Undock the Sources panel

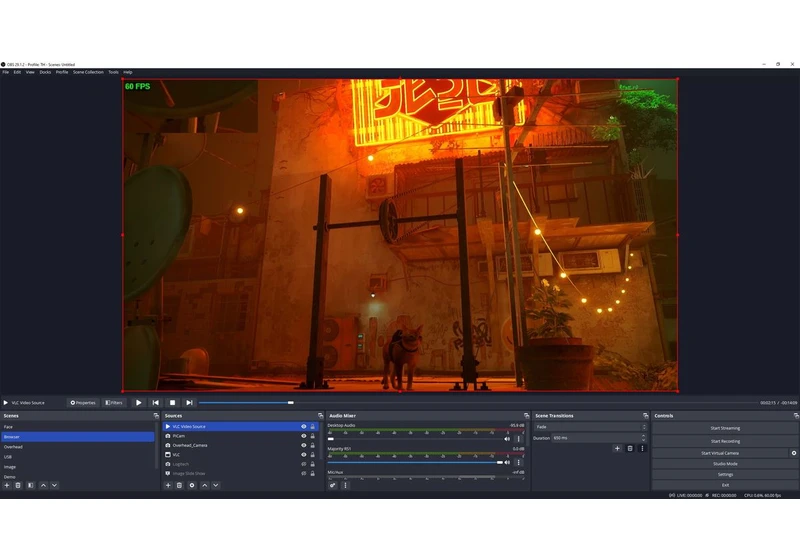tap(320, 416)
